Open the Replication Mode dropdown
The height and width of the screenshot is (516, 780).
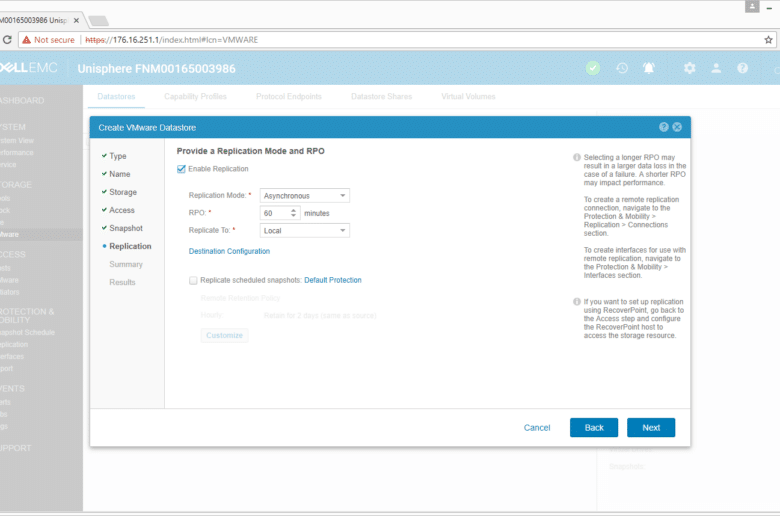point(304,196)
